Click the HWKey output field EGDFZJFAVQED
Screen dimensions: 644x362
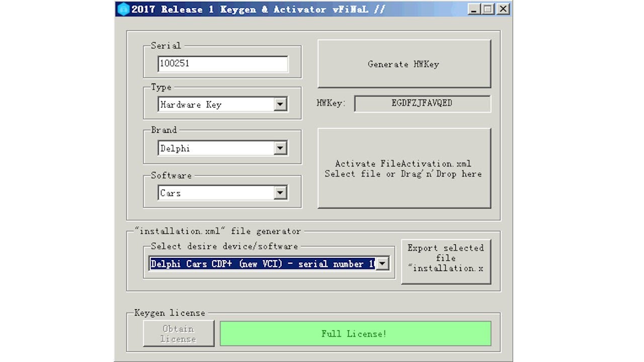point(422,104)
